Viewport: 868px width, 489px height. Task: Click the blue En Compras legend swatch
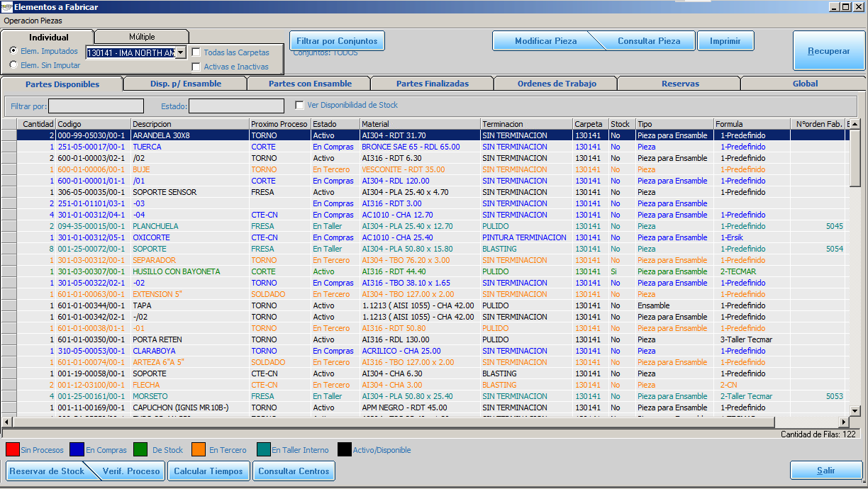pyautogui.click(x=77, y=449)
